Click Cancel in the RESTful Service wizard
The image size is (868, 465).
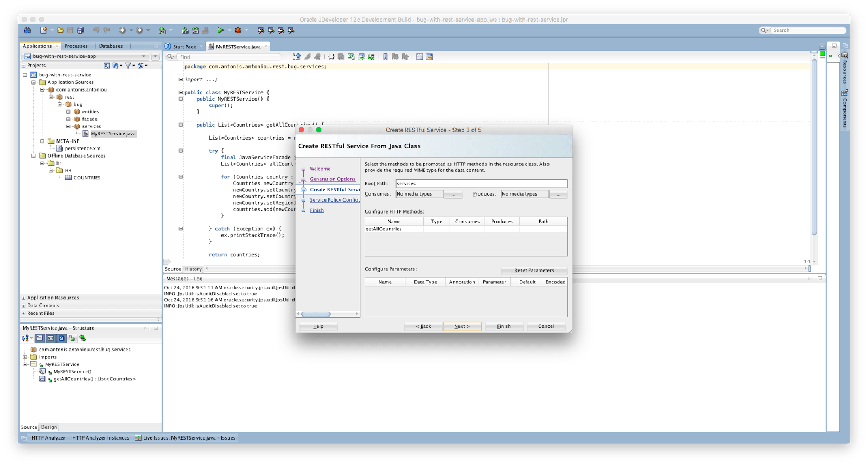(546, 326)
